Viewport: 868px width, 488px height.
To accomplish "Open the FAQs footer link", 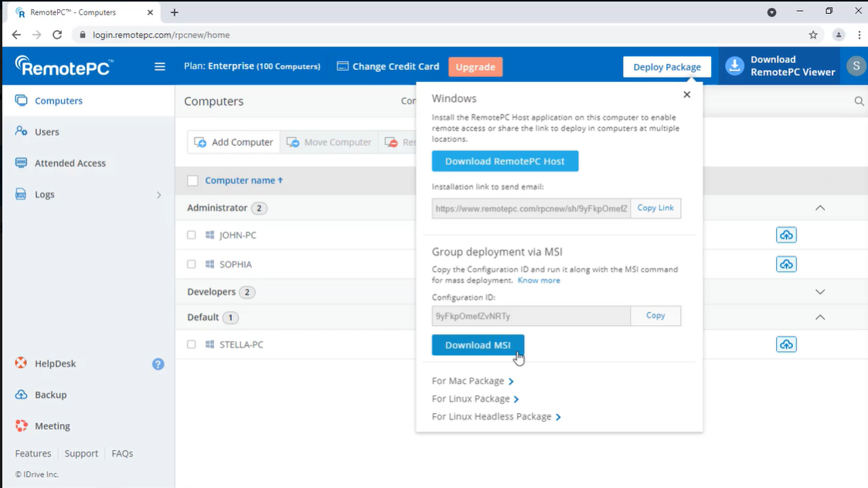I will (x=122, y=453).
